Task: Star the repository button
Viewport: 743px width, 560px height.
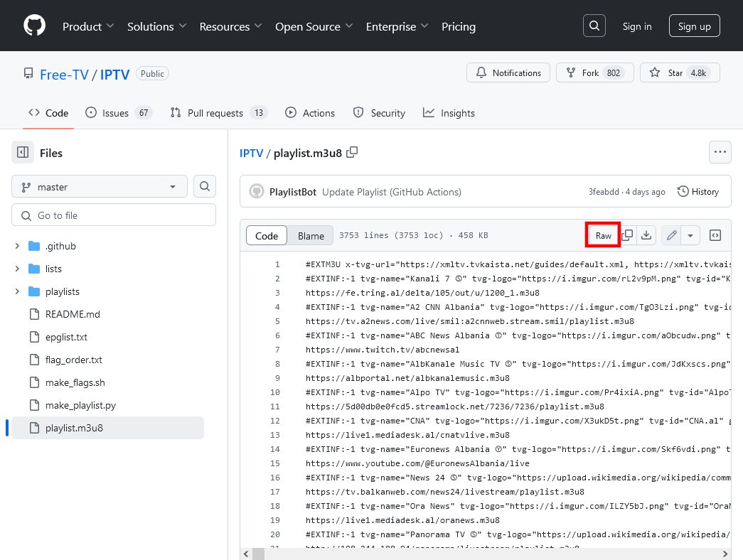Action: (680, 72)
